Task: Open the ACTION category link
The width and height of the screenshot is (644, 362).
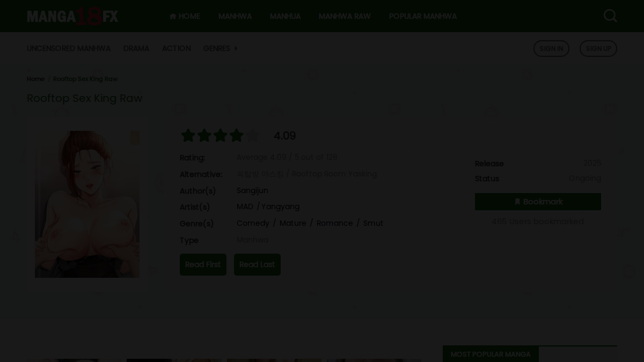Action: (x=176, y=48)
